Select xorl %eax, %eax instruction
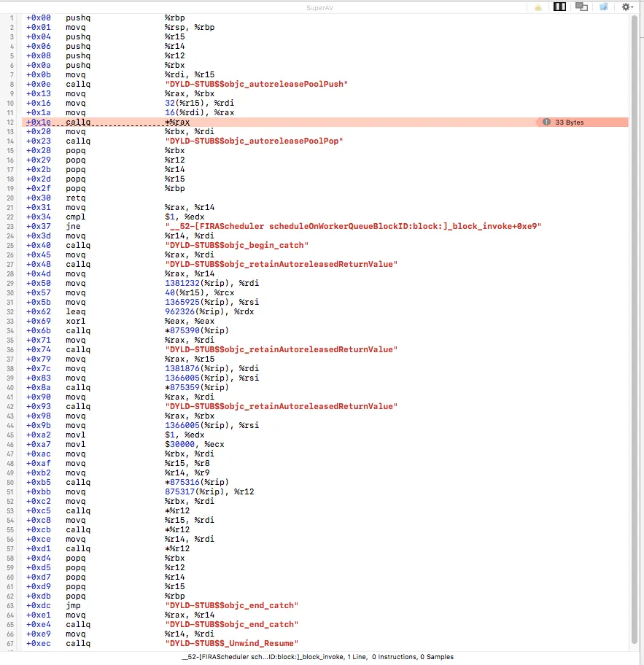 tap(325, 321)
